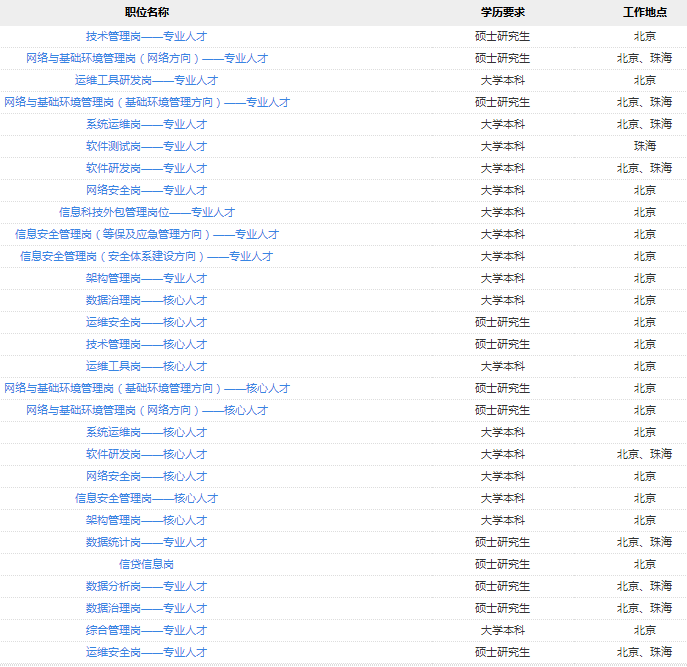Open 软件测试岗——专业人才 position
Image resolution: width=687 pixels, height=667 pixels.
point(146,146)
